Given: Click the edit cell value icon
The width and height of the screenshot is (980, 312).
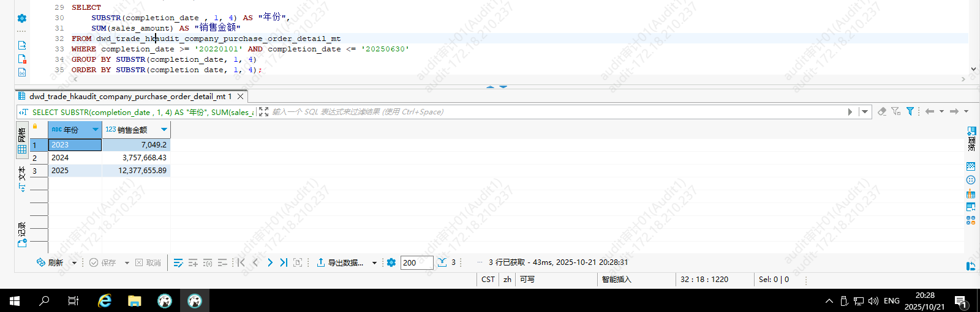Looking at the screenshot, I should coord(178,262).
